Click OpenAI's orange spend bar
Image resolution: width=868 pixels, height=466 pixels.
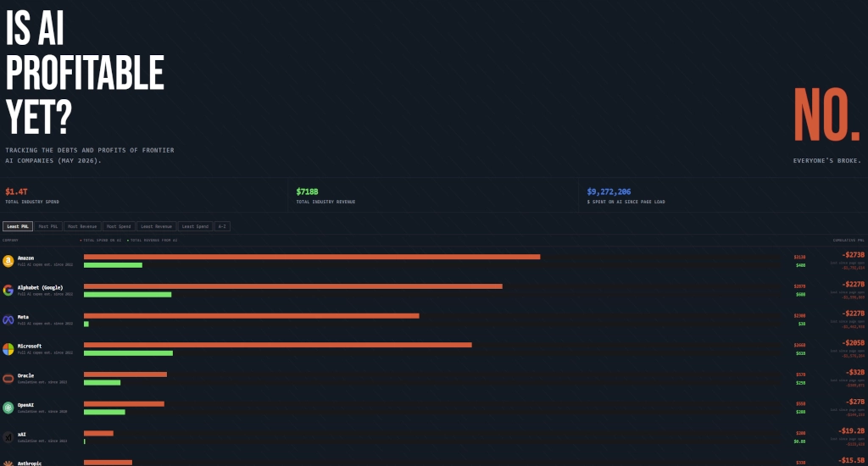(124, 404)
